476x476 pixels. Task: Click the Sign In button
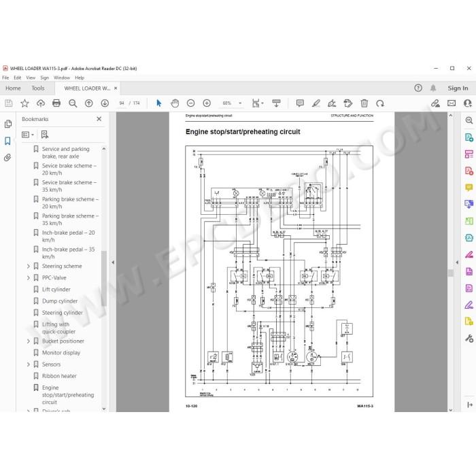pyautogui.click(x=458, y=88)
